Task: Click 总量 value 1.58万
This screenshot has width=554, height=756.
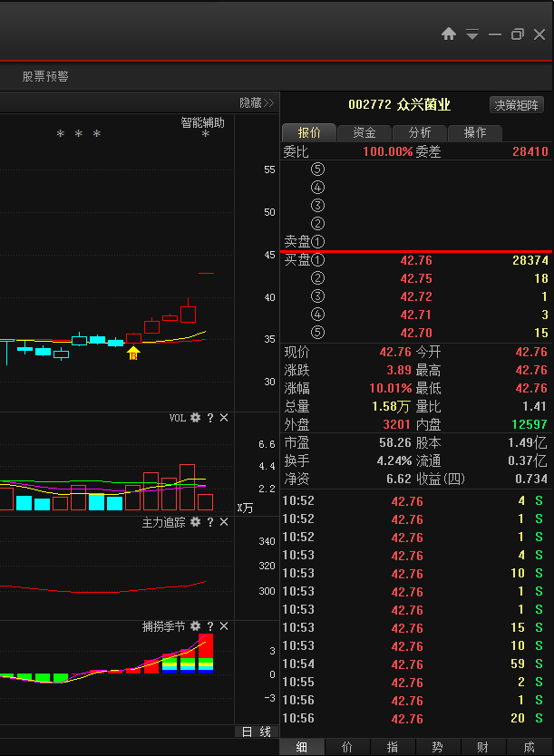Action: [391, 406]
